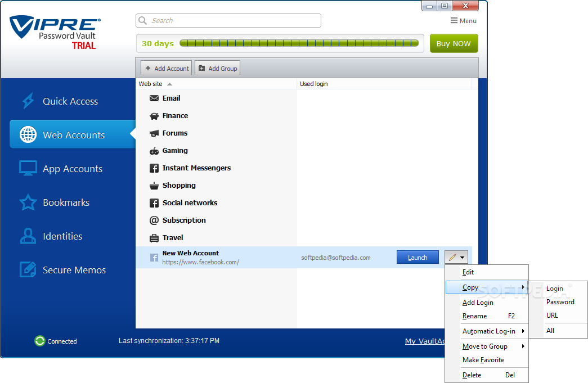Expand the edit button dropdown arrow
Screen dimensions: 588x383
click(x=463, y=258)
